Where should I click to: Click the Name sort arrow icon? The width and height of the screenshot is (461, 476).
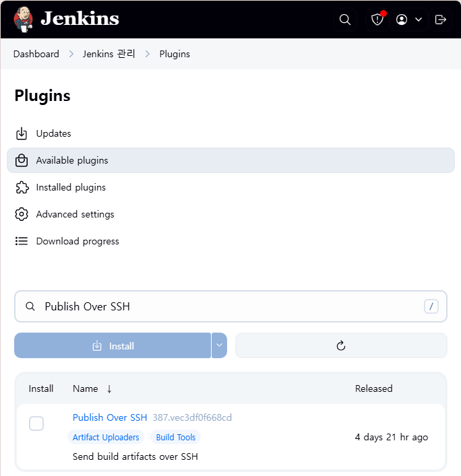109,389
